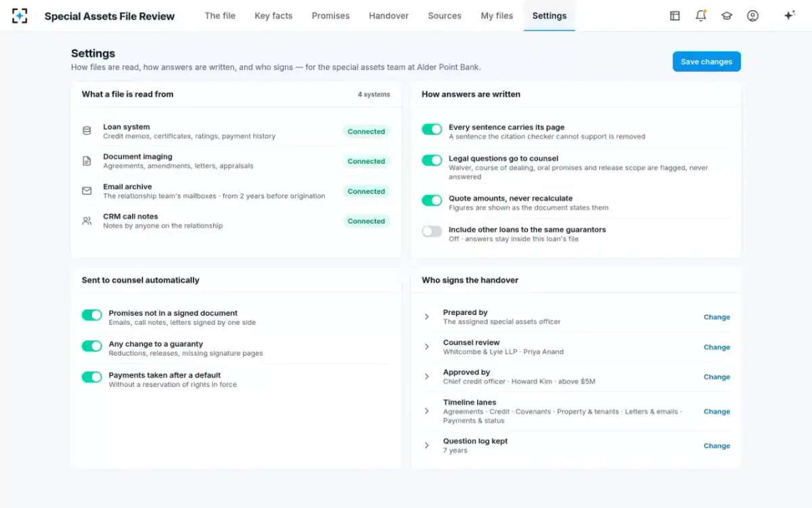Expand the Counsel review row
This screenshot has width=812, height=508.
tap(426, 347)
